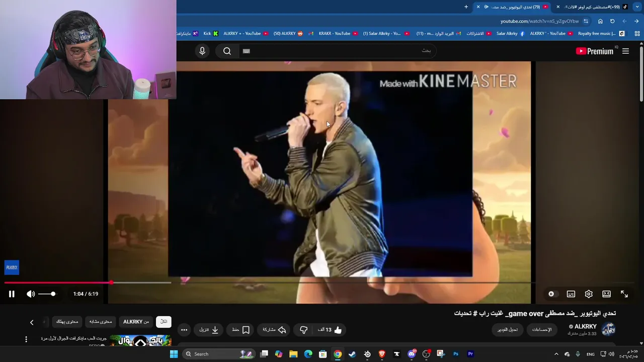Open the suggested video options three-dot menu
Viewport: 644px width, 362px height.
[x=26, y=339]
